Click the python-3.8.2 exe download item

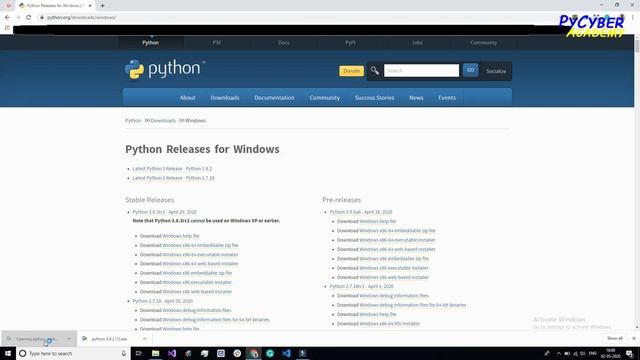109,339
